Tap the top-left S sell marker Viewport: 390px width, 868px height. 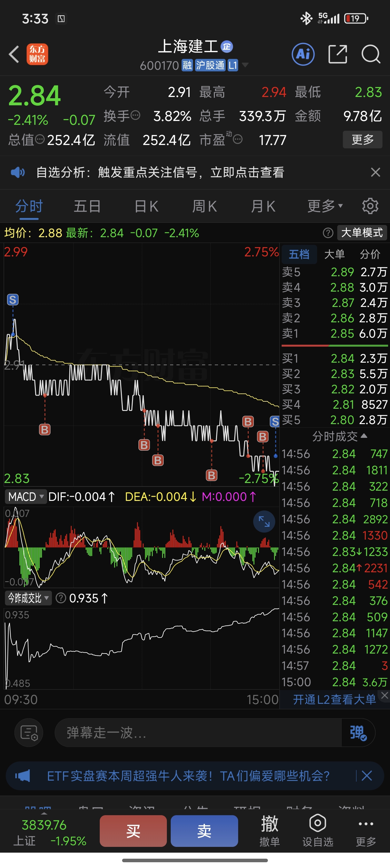(13, 300)
